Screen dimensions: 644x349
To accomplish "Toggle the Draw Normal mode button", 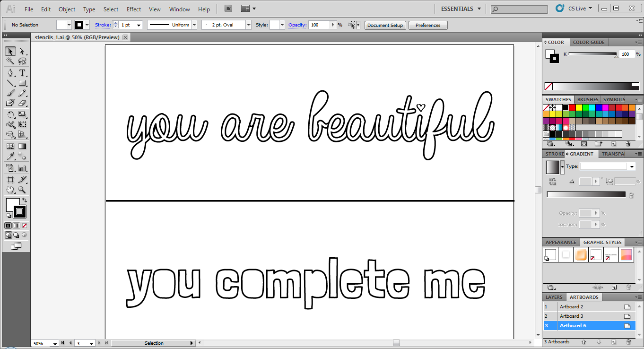I will pos(9,235).
